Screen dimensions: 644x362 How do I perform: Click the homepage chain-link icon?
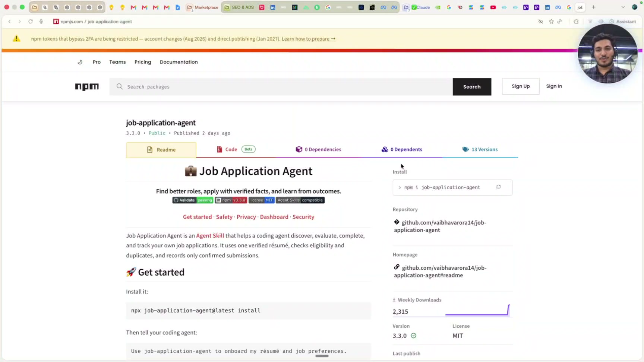(397, 267)
